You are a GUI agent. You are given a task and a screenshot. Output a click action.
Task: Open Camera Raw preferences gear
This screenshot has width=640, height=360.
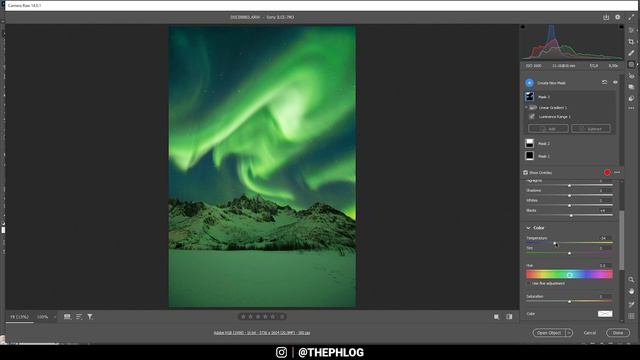(618, 17)
